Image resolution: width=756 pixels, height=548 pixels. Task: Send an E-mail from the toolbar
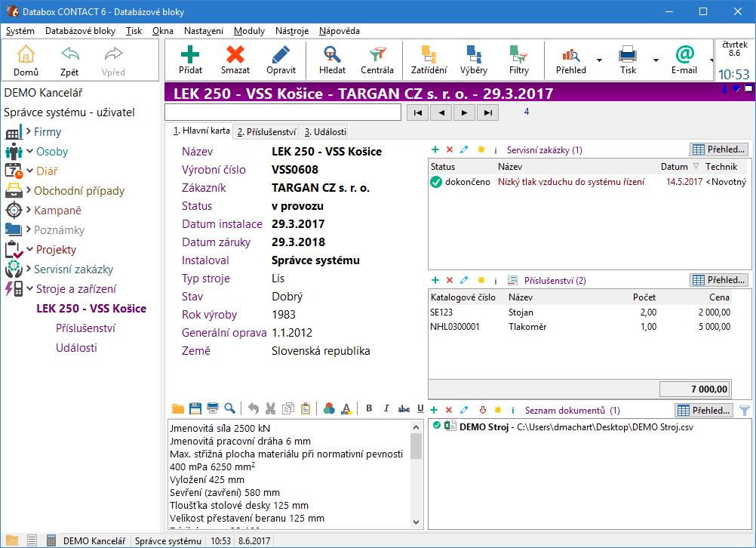(x=684, y=60)
